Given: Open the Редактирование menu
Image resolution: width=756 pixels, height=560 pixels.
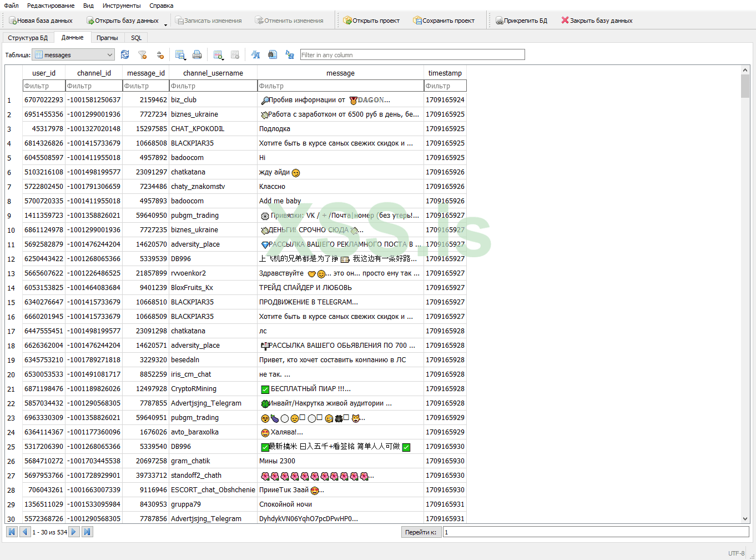Looking at the screenshot, I should tap(51, 6).
